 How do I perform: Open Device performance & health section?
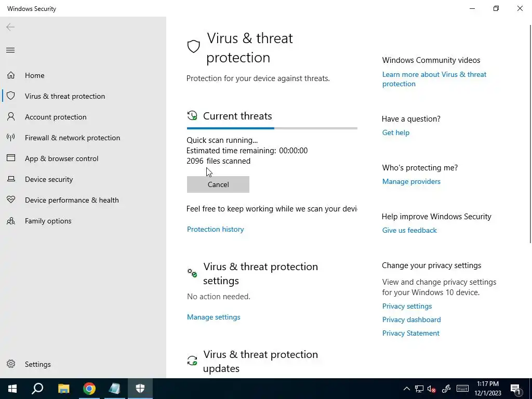coord(83,200)
